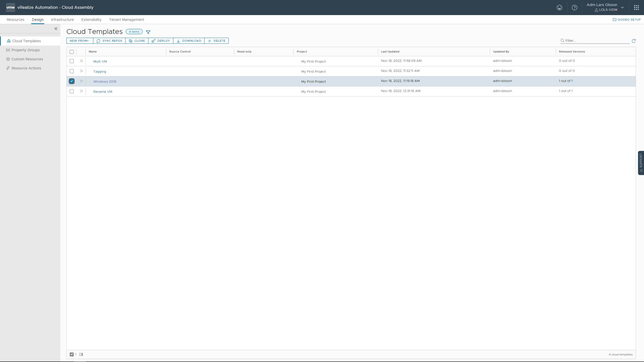This screenshot has height=362, width=644.
Task: Click 1 out of 1 in Rename VM row
Action: (566, 91)
